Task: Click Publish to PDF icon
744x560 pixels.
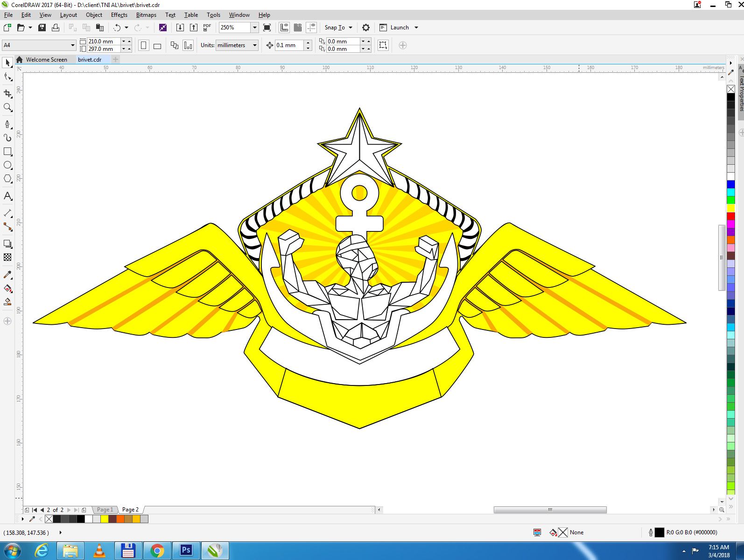Action: click(x=207, y=28)
